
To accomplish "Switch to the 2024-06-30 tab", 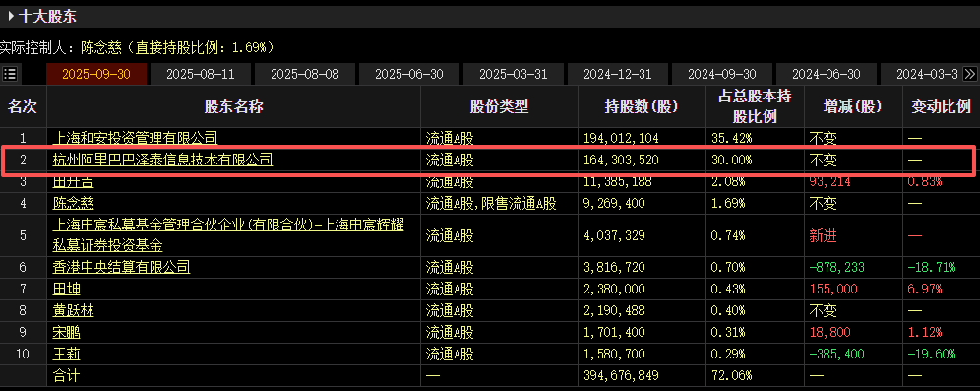I will 827,74.
